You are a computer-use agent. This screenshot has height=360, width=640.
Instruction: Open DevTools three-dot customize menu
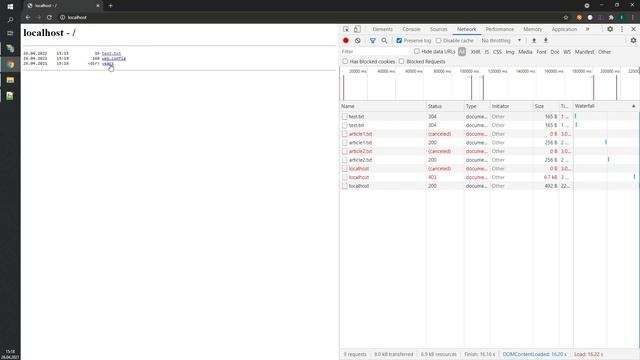point(622,29)
